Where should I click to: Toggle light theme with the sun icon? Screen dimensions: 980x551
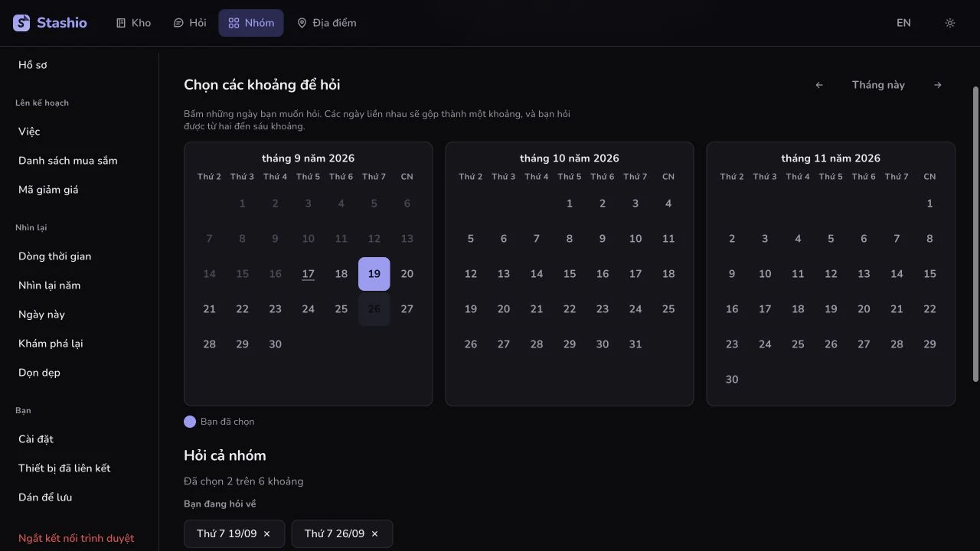click(950, 23)
